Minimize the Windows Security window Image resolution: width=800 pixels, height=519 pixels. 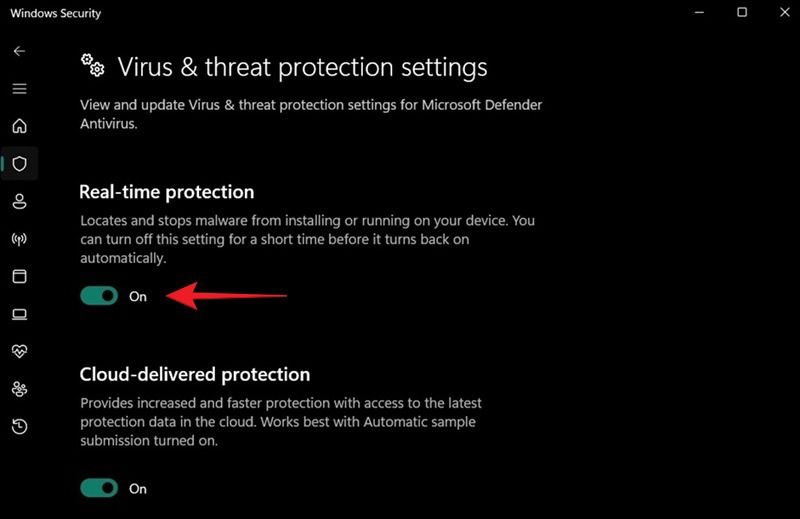tap(699, 12)
